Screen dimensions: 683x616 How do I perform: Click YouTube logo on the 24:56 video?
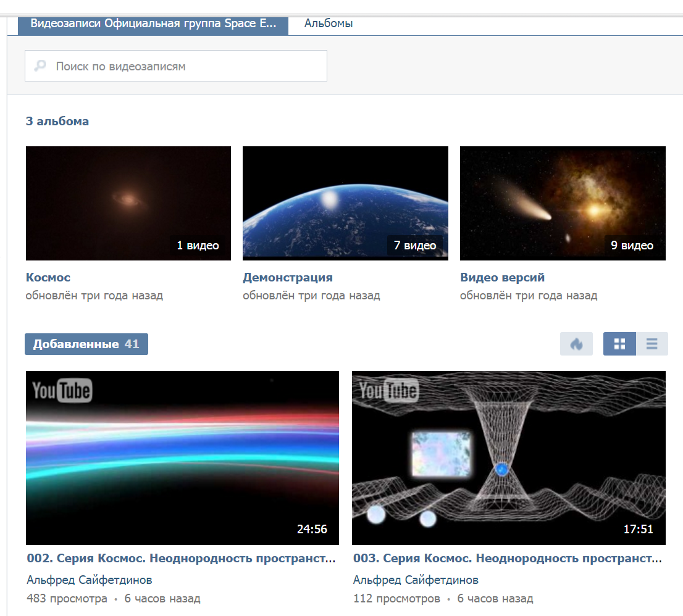(62, 391)
